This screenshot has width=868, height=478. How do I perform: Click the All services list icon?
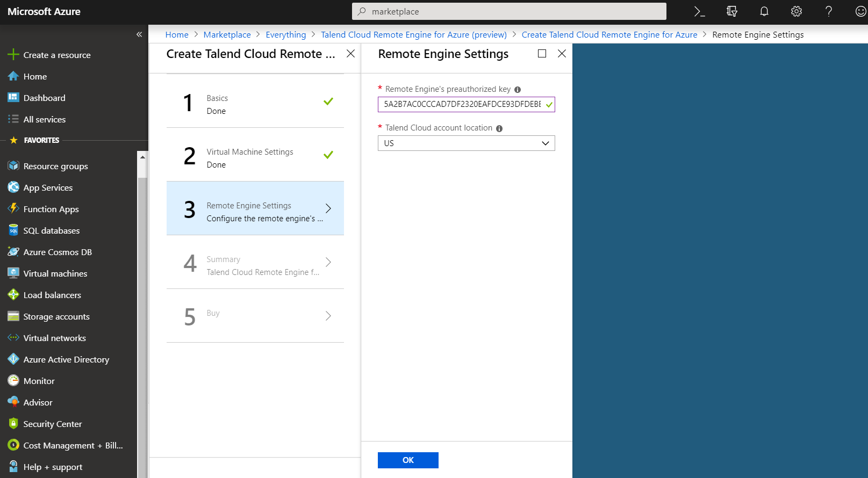coord(13,119)
